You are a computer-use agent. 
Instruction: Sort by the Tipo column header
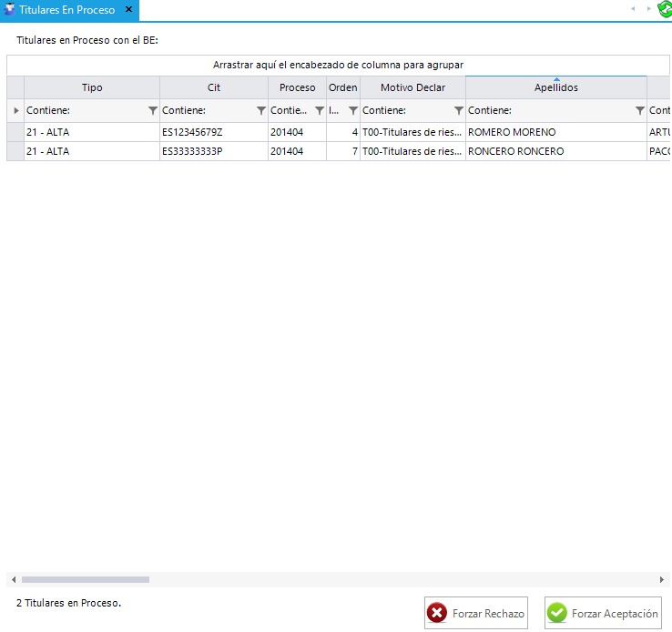[x=92, y=87]
